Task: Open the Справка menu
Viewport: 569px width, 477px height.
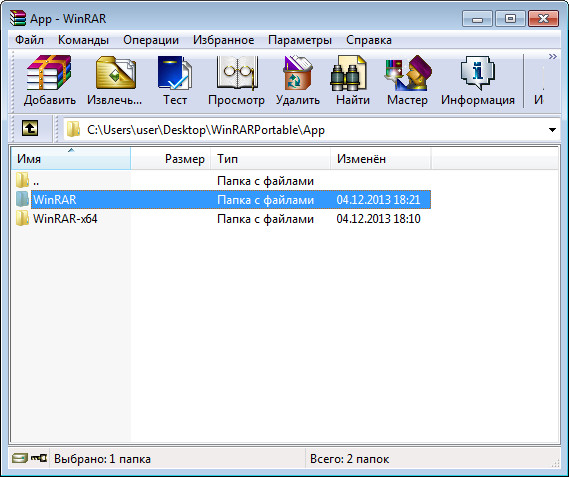Action: pyautogui.click(x=369, y=40)
